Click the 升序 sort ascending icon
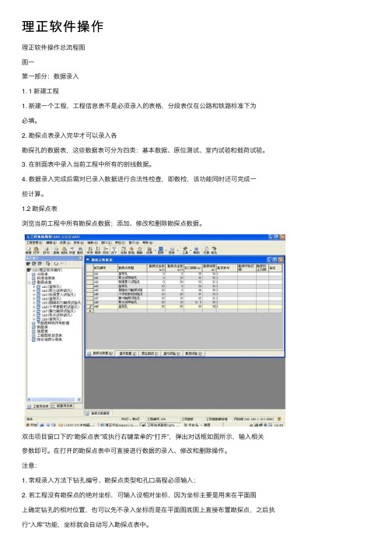The width and height of the screenshot is (392, 555). [90, 251]
